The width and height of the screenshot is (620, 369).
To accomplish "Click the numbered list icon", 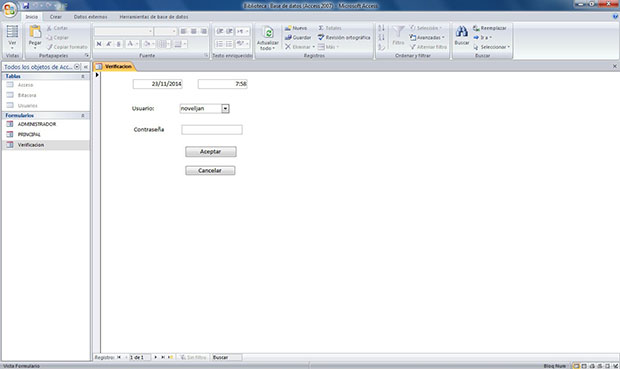I will tap(219, 44).
